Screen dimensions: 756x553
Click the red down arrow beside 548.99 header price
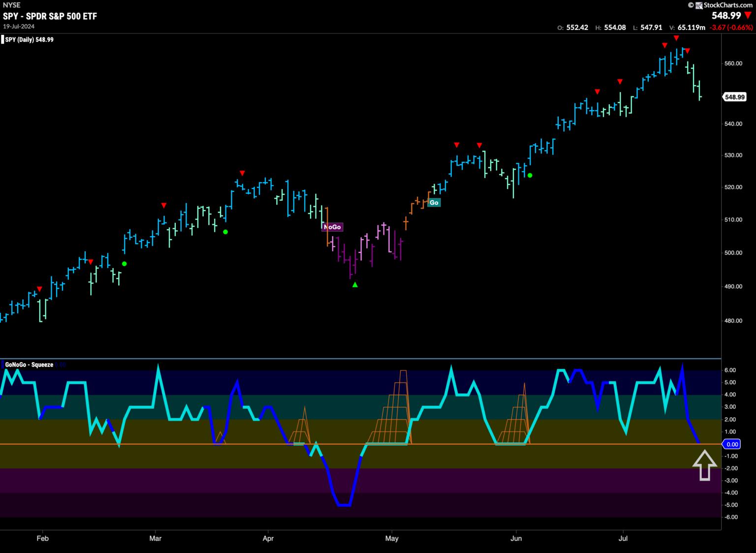click(x=748, y=16)
